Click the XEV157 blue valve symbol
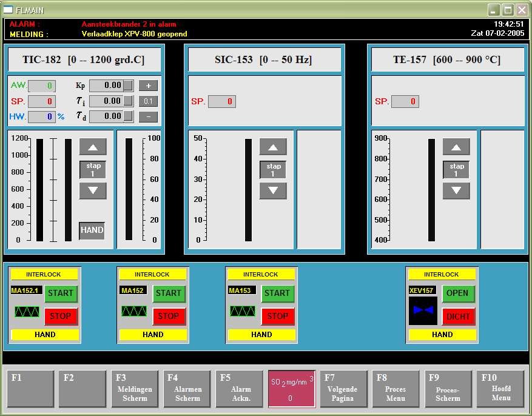532x416 pixels. pos(423,310)
